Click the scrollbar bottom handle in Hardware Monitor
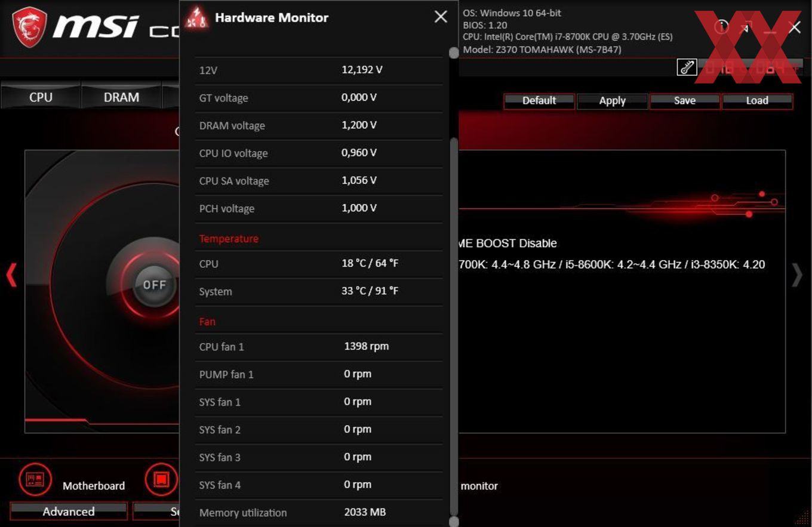The height and width of the screenshot is (527, 812). [454, 522]
